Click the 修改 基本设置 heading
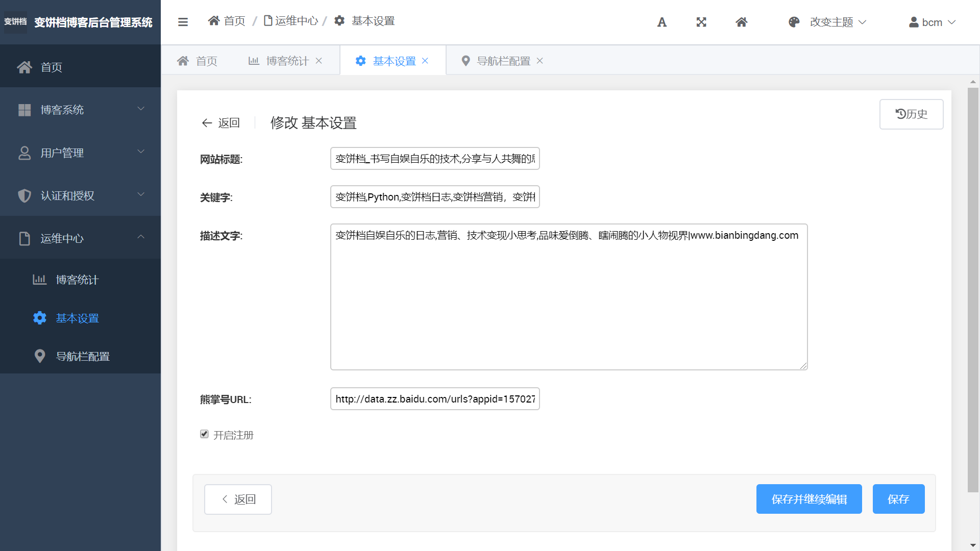This screenshot has height=551, width=980. [x=313, y=123]
